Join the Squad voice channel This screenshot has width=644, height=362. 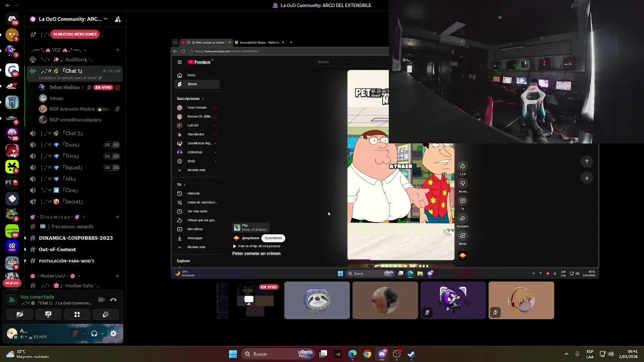75,167
